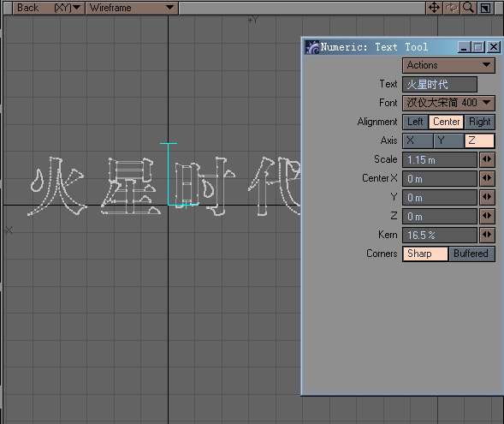Open the Back (XY) view dropdown
Viewport: 504px width, 424px height.
coord(48,8)
